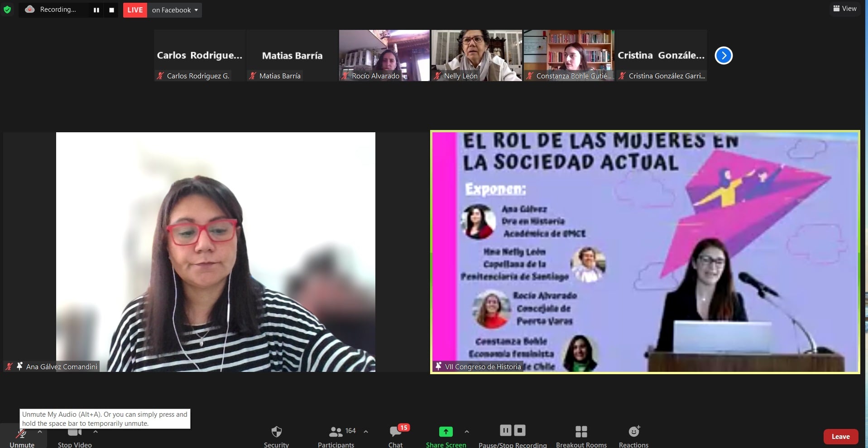The width and height of the screenshot is (868, 448).
Task: Open the View layout menu
Action: click(x=845, y=9)
